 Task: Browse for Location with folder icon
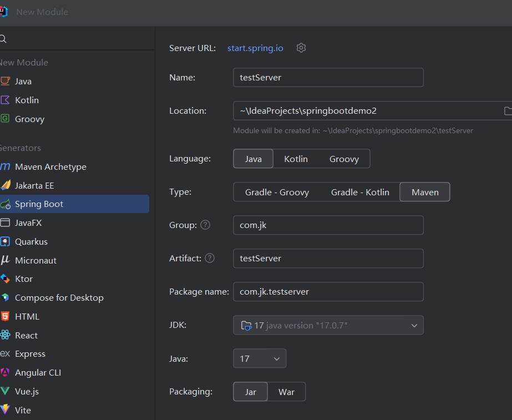(508, 111)
